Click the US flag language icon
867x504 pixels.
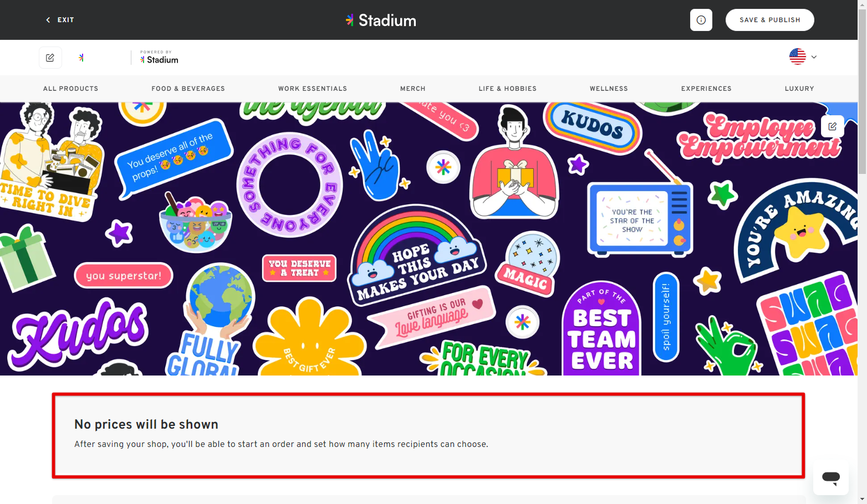pos(797,56)
